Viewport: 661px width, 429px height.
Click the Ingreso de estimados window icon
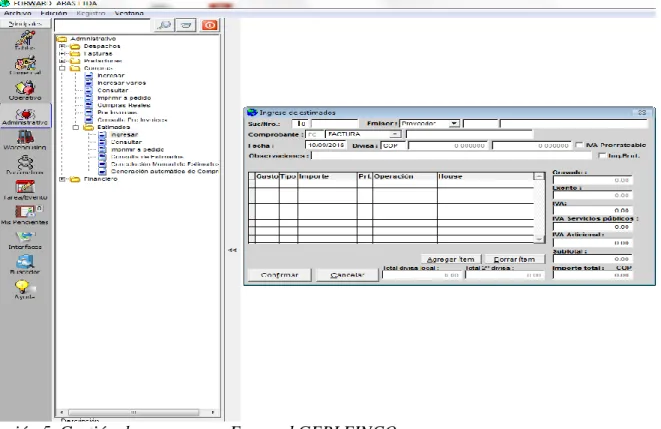(x=252, y=113)
